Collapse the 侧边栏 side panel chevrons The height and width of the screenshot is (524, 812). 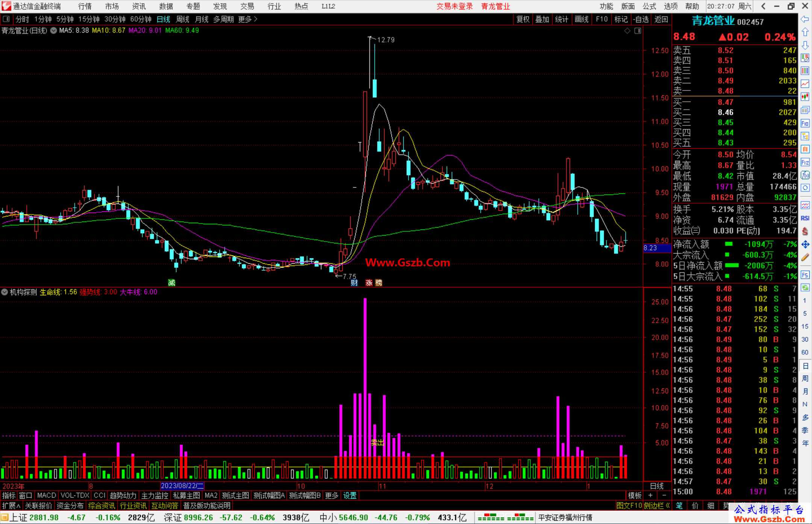668,506
